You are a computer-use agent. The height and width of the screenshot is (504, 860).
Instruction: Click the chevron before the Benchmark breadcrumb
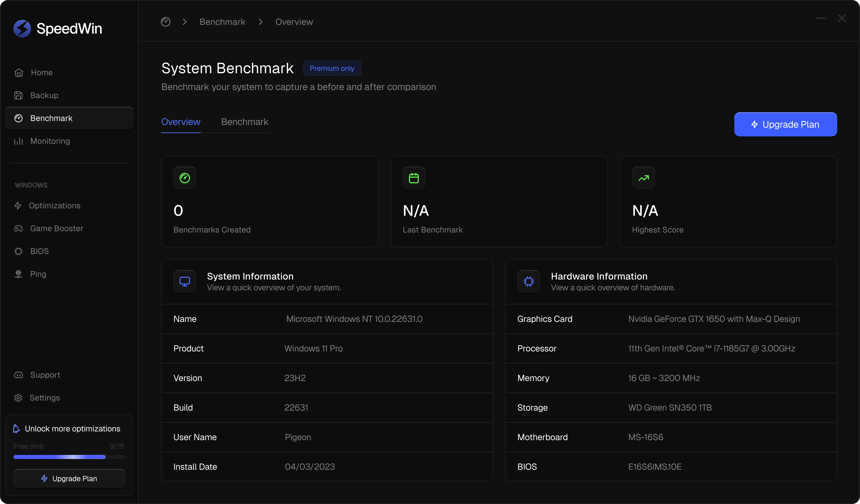185,22
